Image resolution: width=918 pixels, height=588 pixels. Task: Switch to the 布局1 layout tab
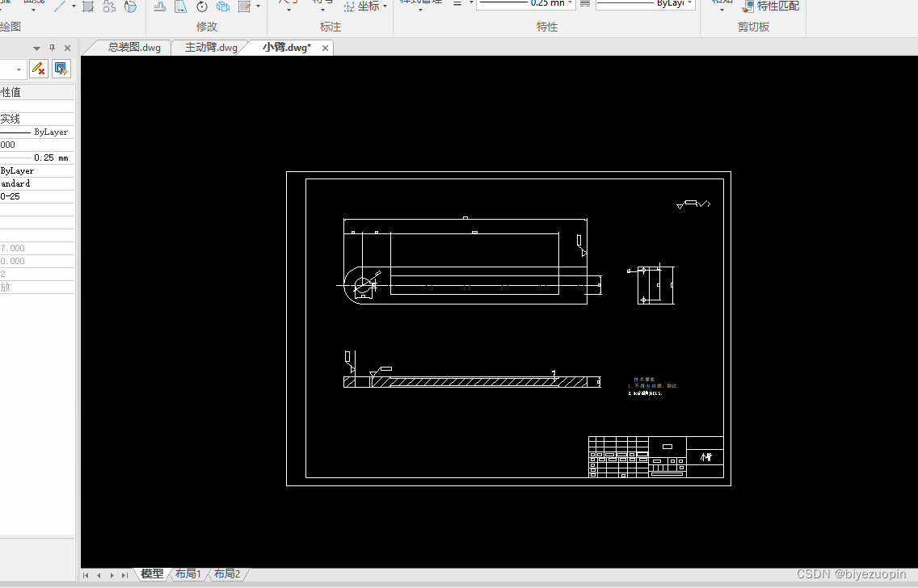click(x=188, y=574)
